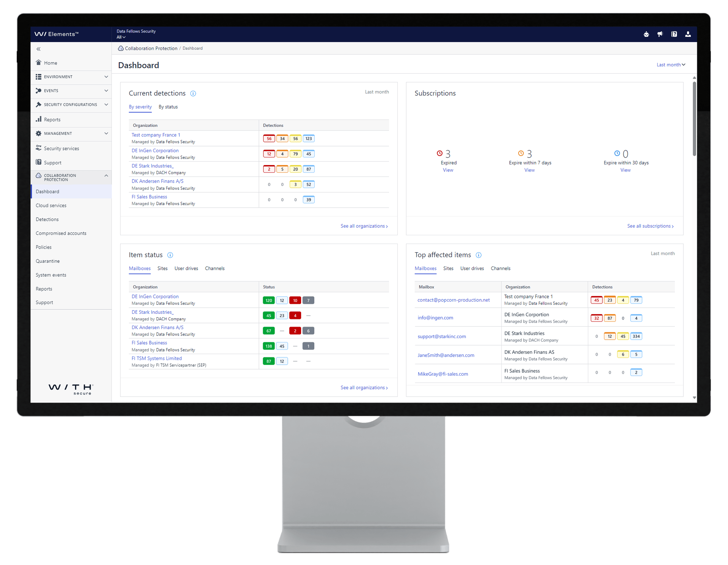Select the By severity tab
728x565 pixels.
[140, 107]
